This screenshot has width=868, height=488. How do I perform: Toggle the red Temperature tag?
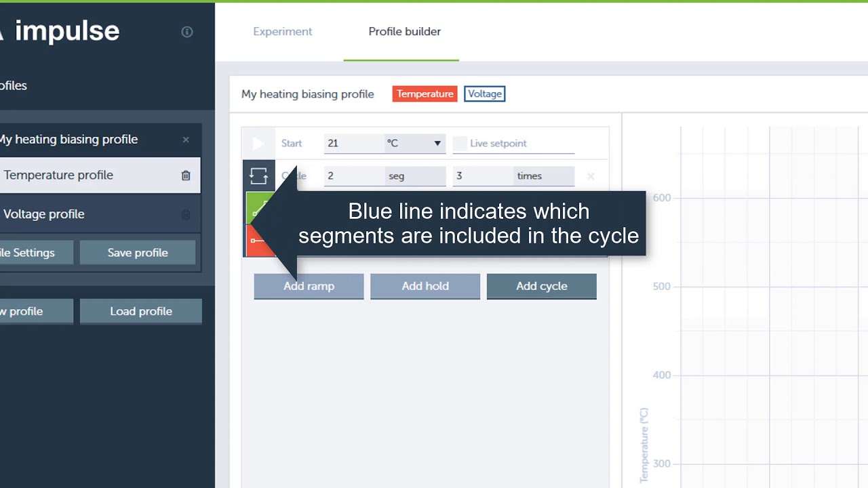click(x=425, y=94)
